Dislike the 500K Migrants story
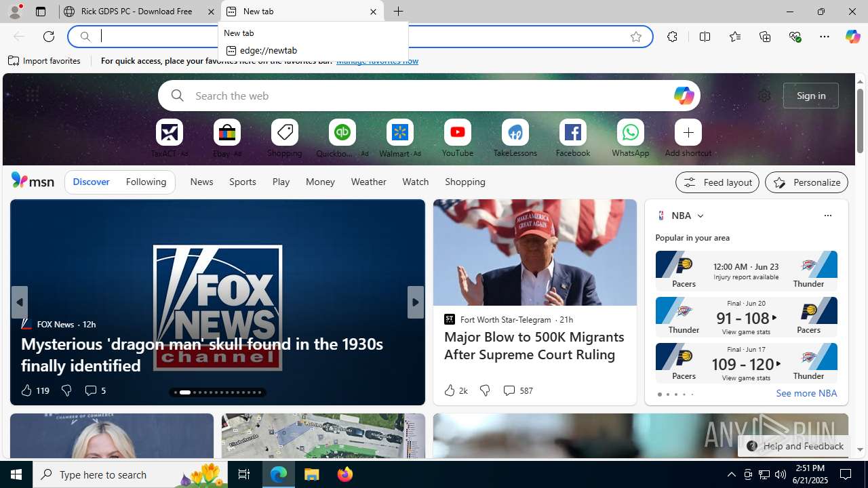 coord(484,390)
